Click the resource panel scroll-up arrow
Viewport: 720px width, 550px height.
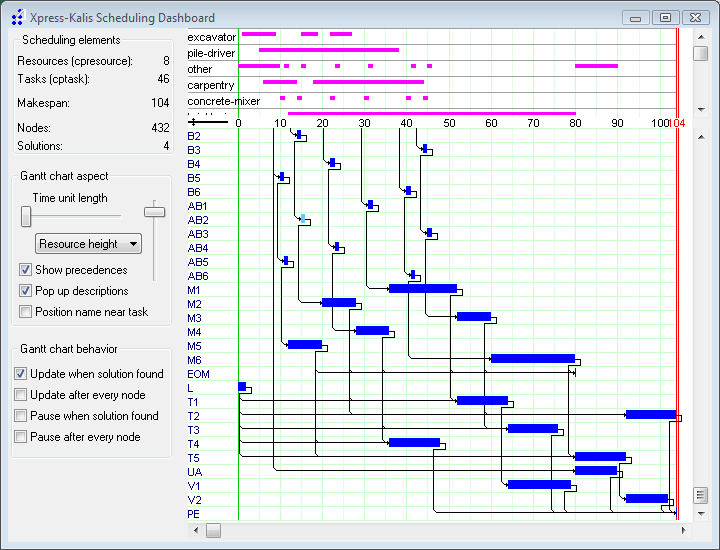[701, 35]
